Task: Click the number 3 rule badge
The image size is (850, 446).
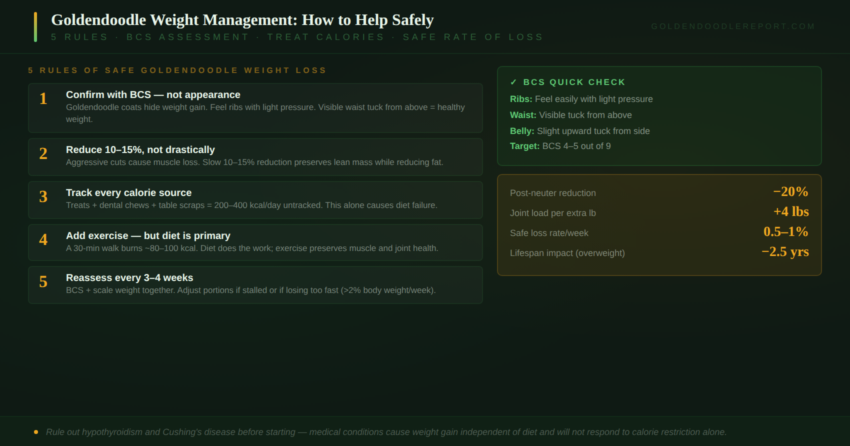Action: pos(43,196)
